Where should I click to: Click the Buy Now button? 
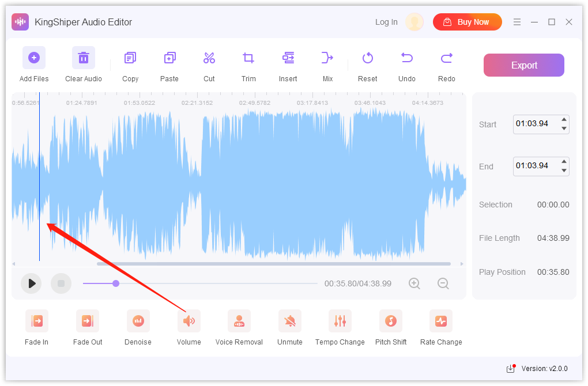[468, 22]
